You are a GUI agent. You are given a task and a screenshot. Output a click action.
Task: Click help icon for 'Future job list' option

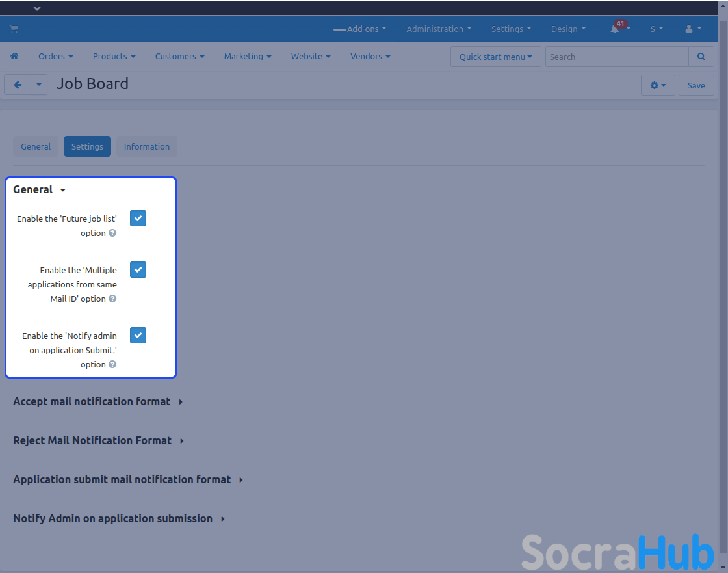(112, 233)
